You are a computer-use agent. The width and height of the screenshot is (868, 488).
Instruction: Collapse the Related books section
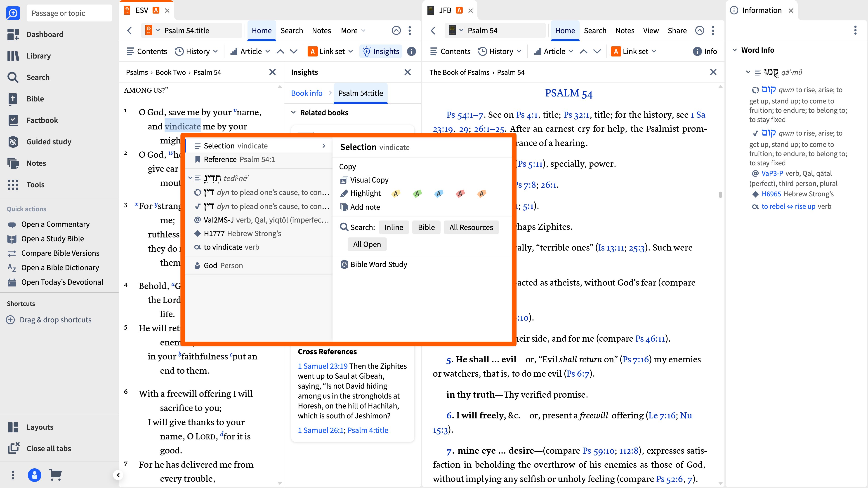click(293, 113)
